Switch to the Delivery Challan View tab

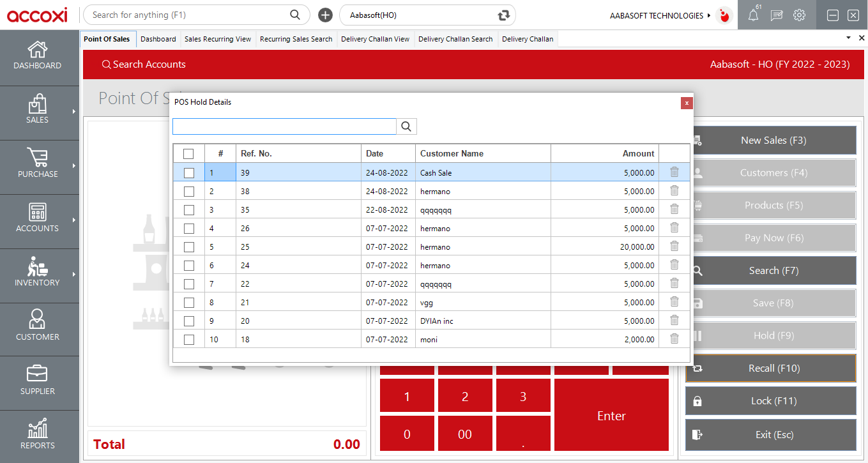(x=376, y=39)
